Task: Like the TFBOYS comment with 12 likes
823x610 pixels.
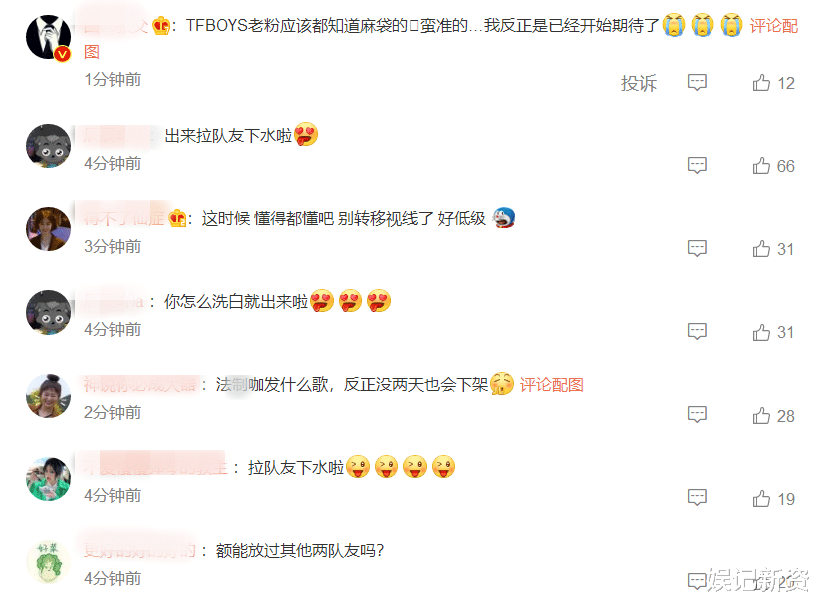Action: (761, 83)
